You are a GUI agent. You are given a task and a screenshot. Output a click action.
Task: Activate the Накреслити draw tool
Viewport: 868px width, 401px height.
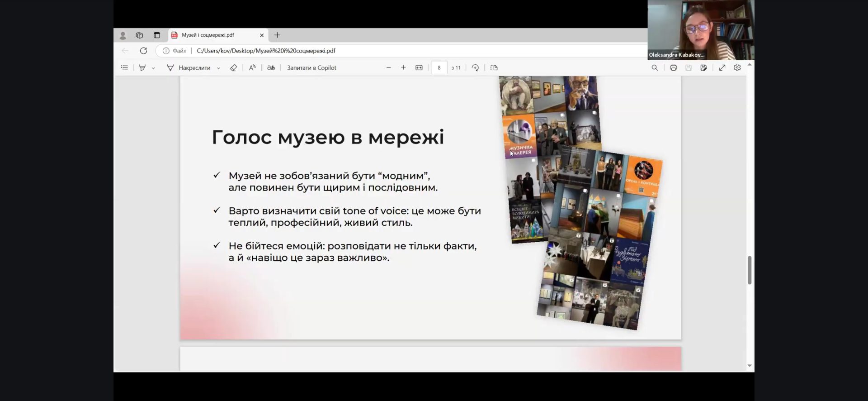189,68
